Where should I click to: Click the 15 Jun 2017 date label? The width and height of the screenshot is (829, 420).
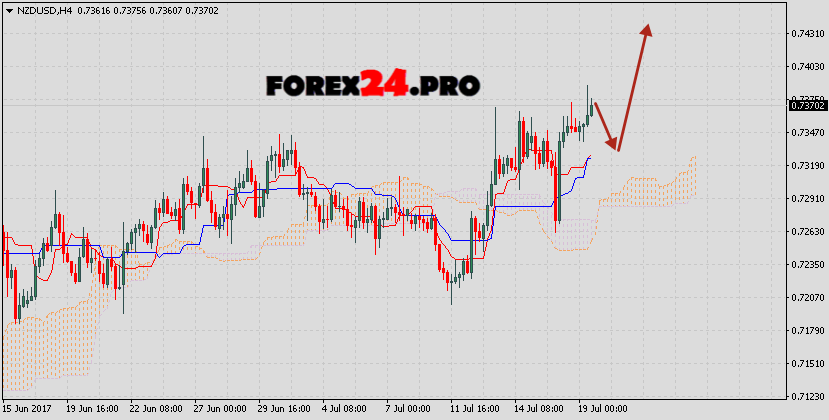click(29, 409)
